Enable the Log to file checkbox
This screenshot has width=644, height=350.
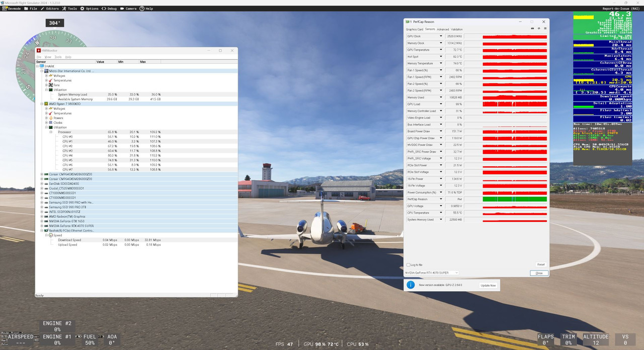coord(408,265)
